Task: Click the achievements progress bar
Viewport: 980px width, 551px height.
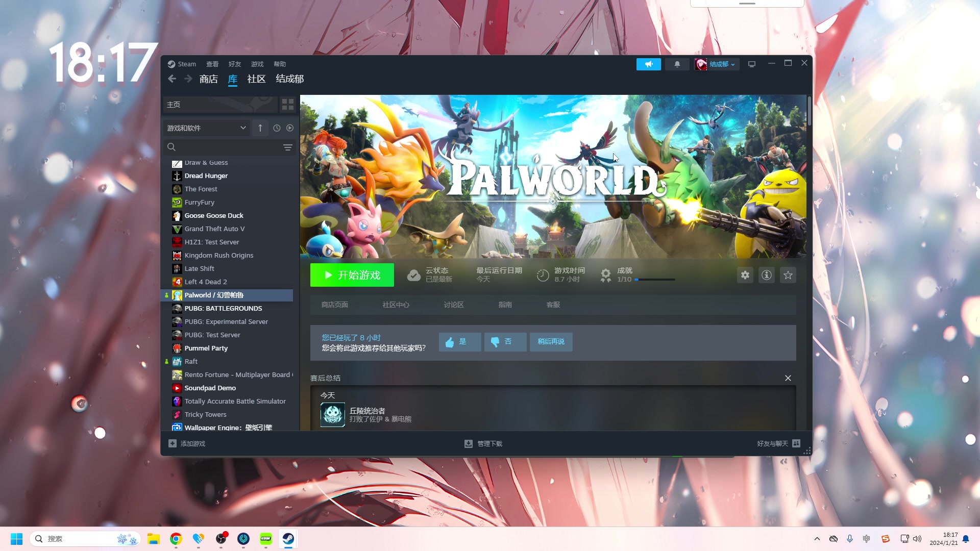Action: click(655, 280)
